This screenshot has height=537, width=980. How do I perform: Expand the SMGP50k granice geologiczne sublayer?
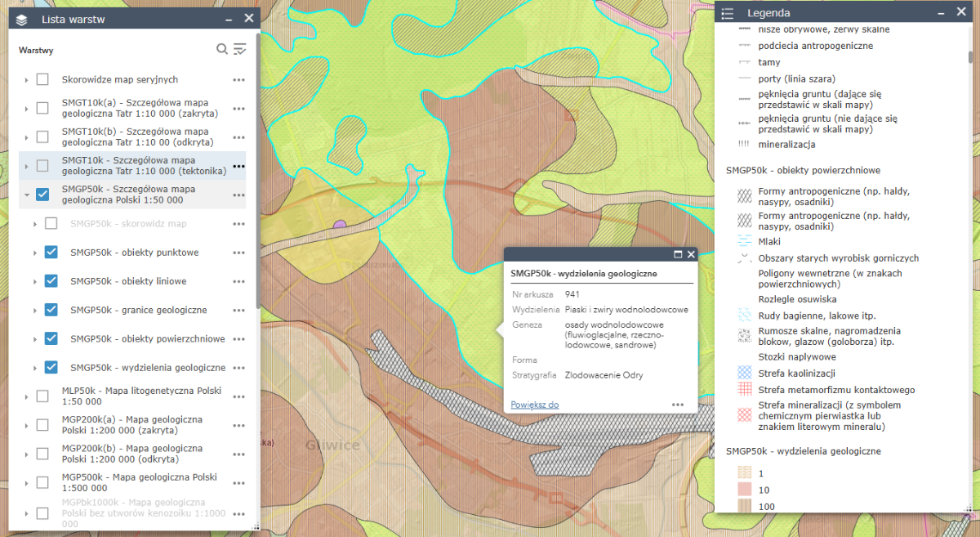[34, 311]
